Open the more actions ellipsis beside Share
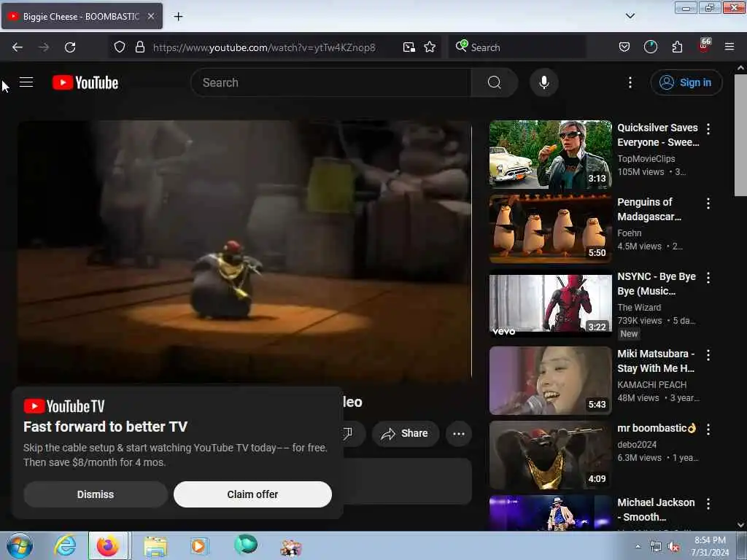The image size is (747, 560). pyautogui.click(x=458, y=434)
